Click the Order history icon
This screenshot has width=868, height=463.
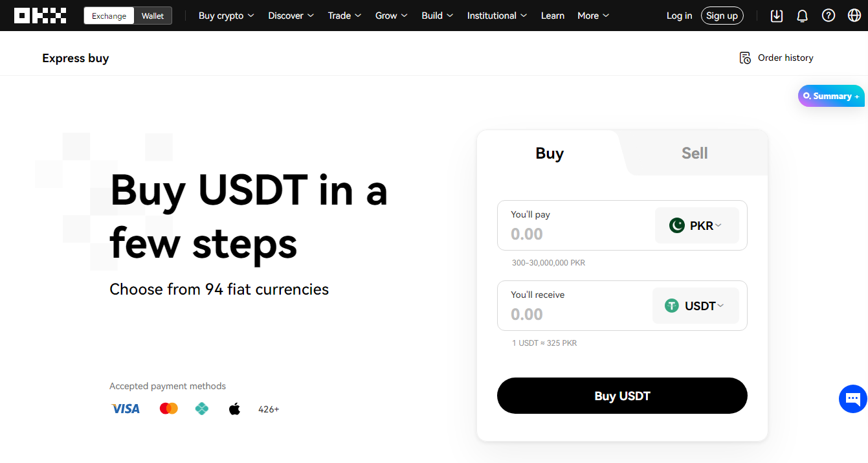click(x=745, y=58)
